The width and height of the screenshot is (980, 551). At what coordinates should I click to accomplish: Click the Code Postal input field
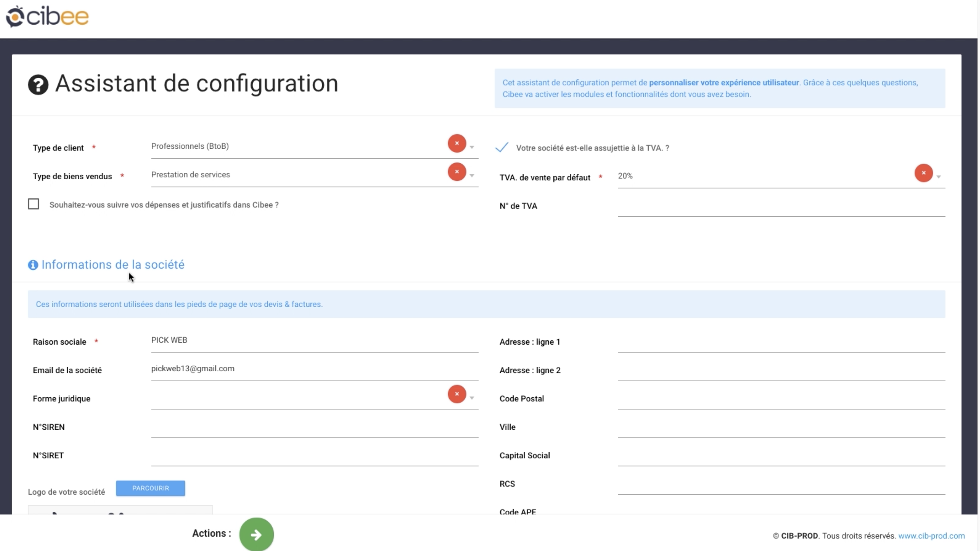pos(781,399)
